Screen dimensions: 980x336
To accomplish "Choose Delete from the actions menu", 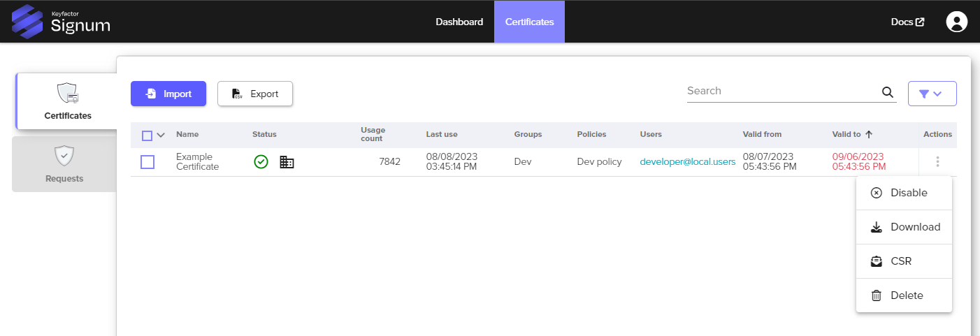I will (x=904, y=295).
